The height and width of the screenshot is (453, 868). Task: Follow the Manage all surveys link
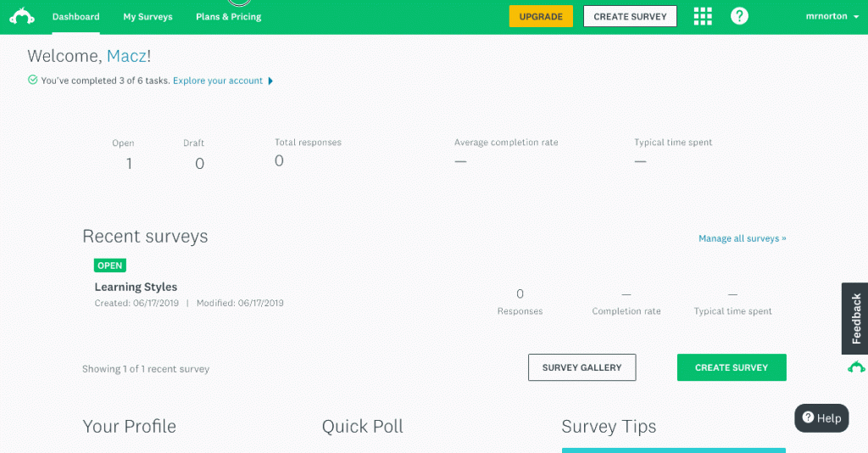coord(742,238)
